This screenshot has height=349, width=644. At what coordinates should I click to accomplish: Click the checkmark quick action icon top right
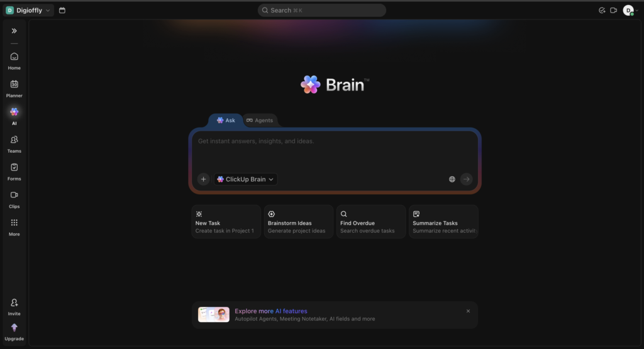point(602,10)
